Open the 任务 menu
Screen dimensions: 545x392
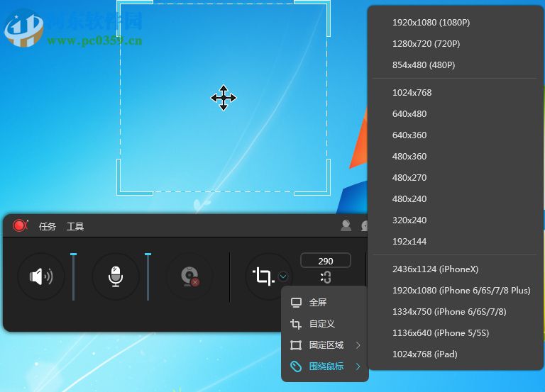[48, 226]
